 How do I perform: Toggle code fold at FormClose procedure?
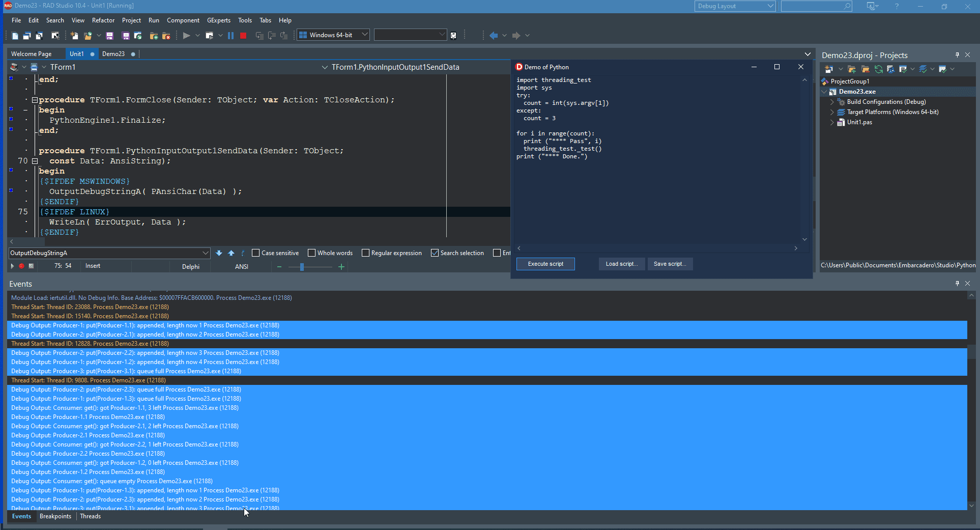point(35,100)
